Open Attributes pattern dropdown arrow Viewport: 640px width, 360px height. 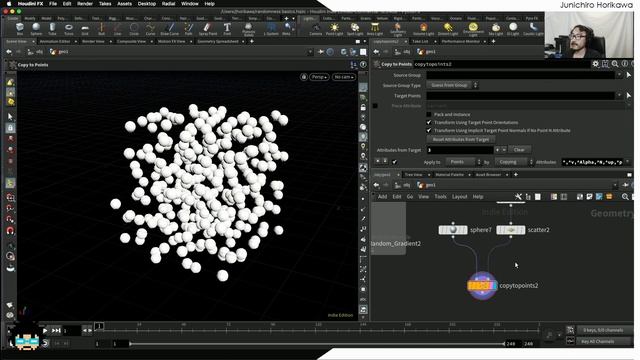628,162
